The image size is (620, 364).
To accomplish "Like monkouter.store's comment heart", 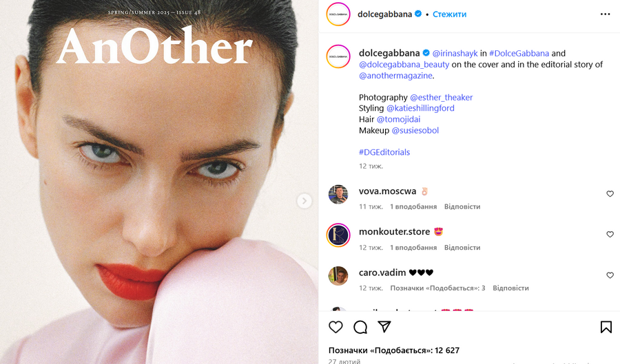I will point(610,234).
